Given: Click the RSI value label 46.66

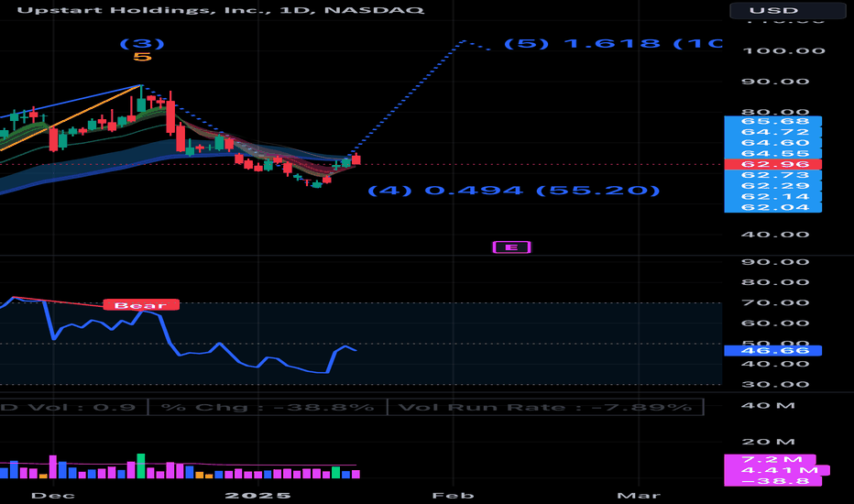Looking at the screenshot, I should [772, 350].
